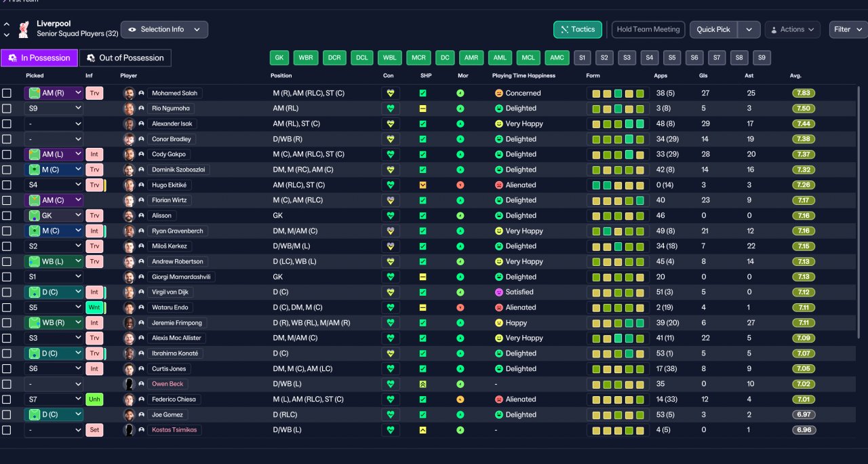The width and height of the screenshot is (868, 464).
Task: Tick the checkbox beside Mohamed Salah
Action: click(x=7, y=93)
